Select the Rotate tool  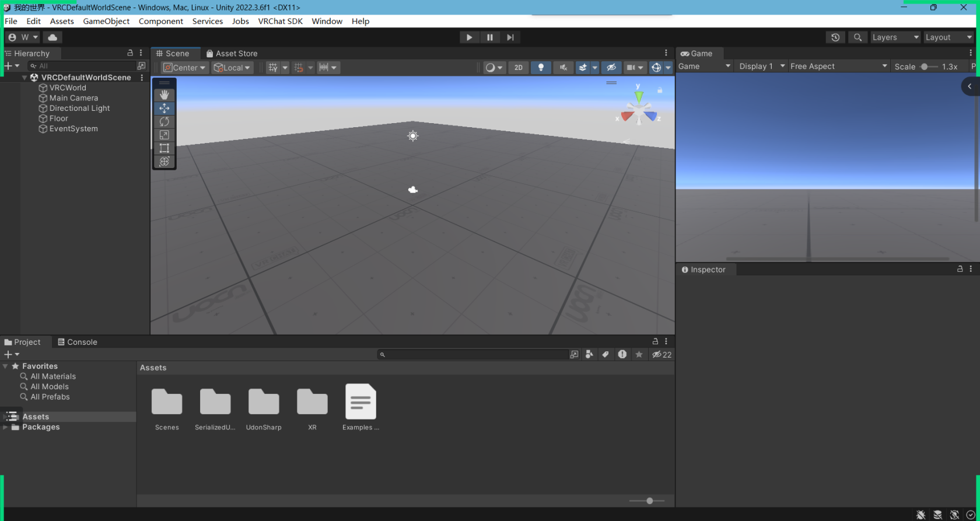point(164,121)
